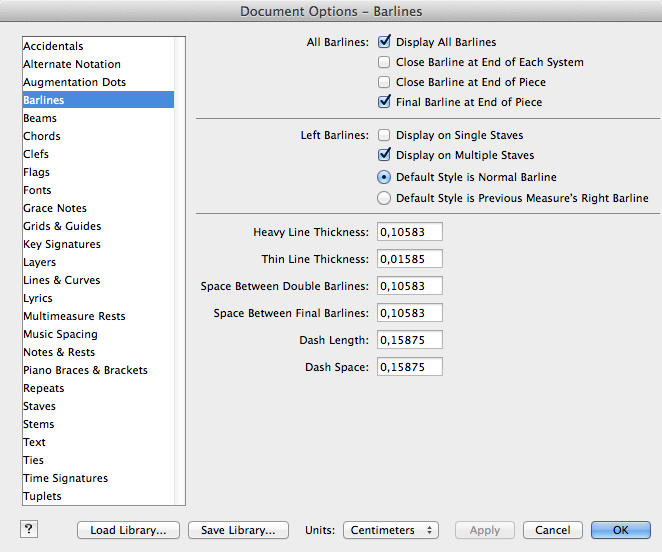The height and width of the screenshot is (552, 662).
Task: Go to Tuplets options category
Action: point(42,496)
